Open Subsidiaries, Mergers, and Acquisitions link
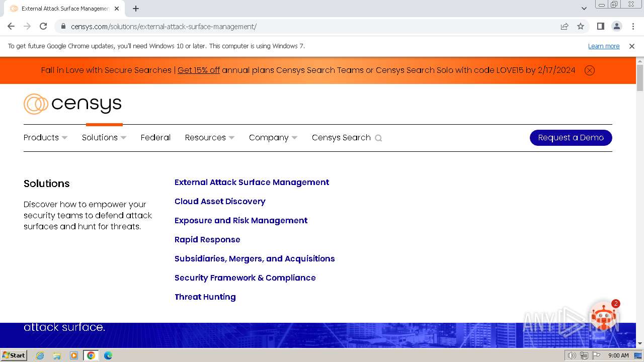644x362 pixels. [x=255, y=258]
